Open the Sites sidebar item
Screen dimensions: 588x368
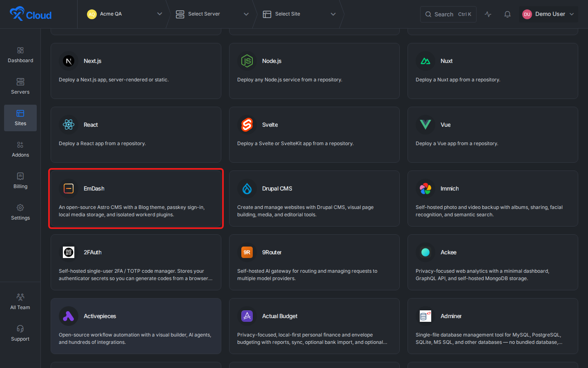[20, 118]
